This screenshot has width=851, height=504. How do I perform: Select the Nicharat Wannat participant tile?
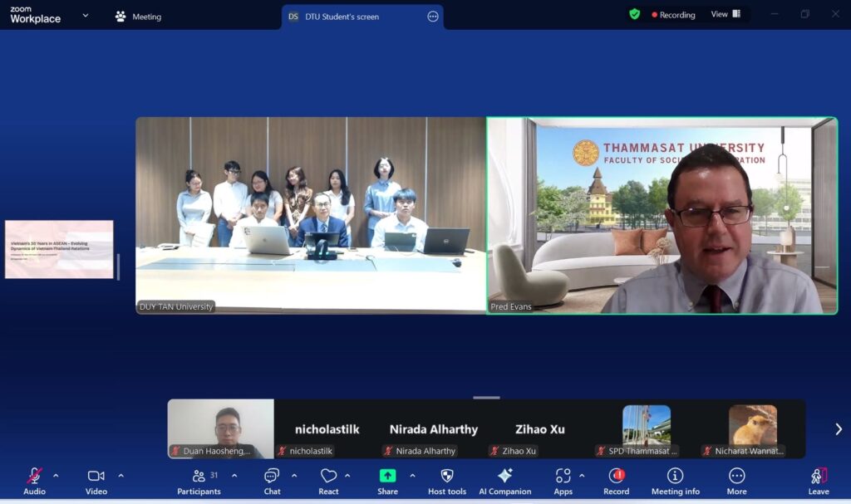tap(753, 428)
